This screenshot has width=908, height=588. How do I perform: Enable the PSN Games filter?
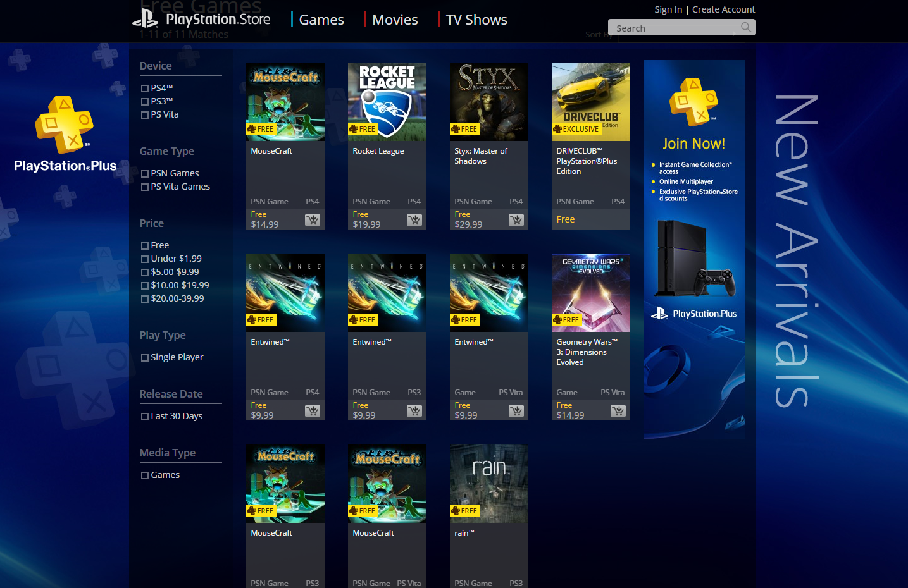[145, 174]
